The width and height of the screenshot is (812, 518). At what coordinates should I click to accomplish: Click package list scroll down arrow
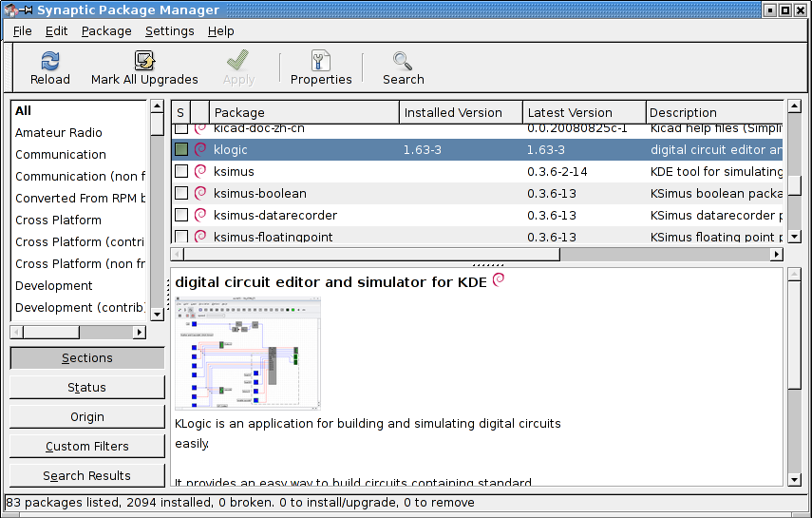794,237
